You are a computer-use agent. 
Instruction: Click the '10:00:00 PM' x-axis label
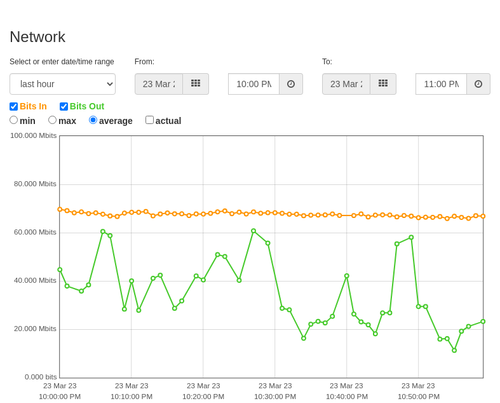pyautogui.click(x=60, y=397)
